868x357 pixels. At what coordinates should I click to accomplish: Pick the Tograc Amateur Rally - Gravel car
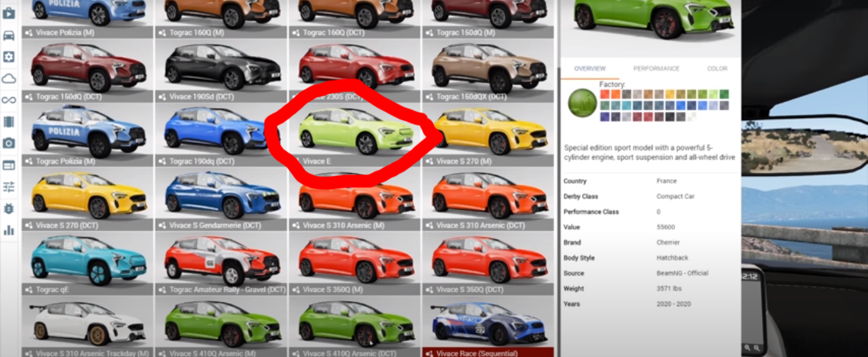(x=220, y=264)
